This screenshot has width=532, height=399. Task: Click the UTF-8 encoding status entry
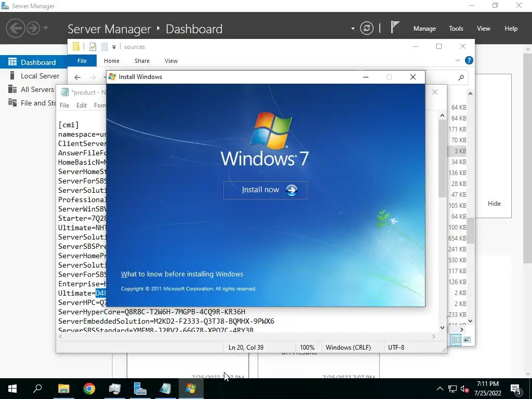click(x=396, y=348)
